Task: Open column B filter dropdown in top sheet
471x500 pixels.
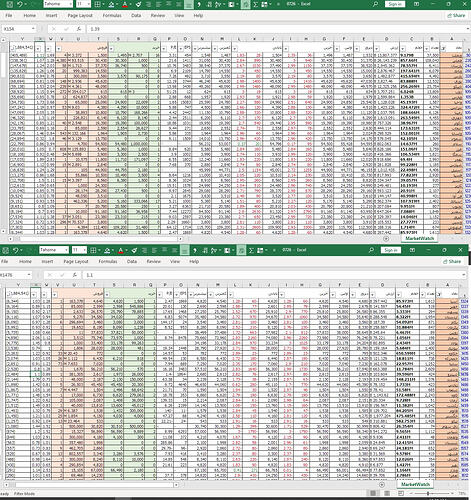Action: click(x=426, y=48)
